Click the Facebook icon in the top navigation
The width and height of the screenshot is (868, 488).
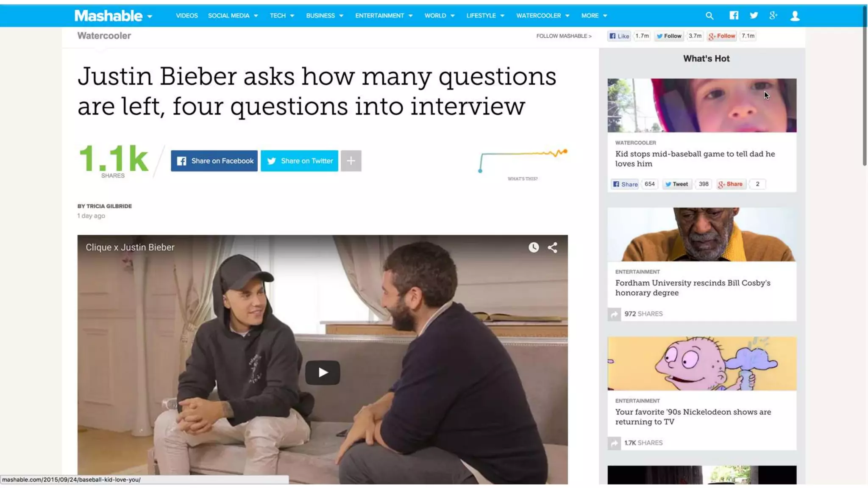[734, 15]
